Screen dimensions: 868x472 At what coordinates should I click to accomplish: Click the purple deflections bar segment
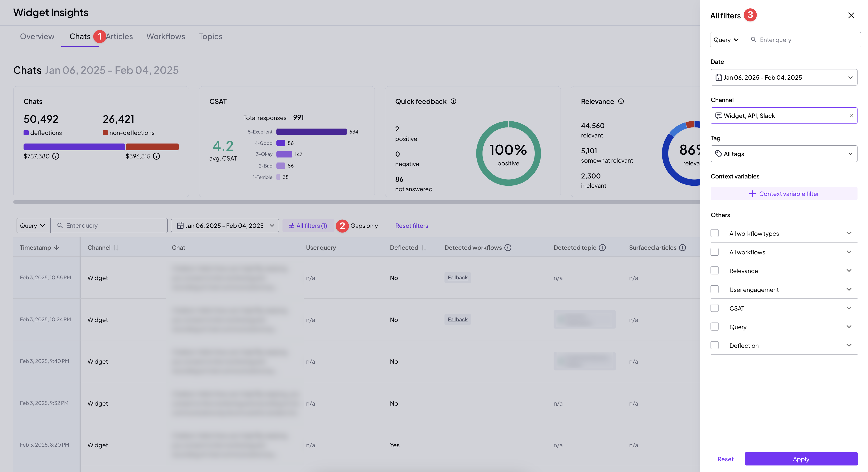[x=74, y=147]
